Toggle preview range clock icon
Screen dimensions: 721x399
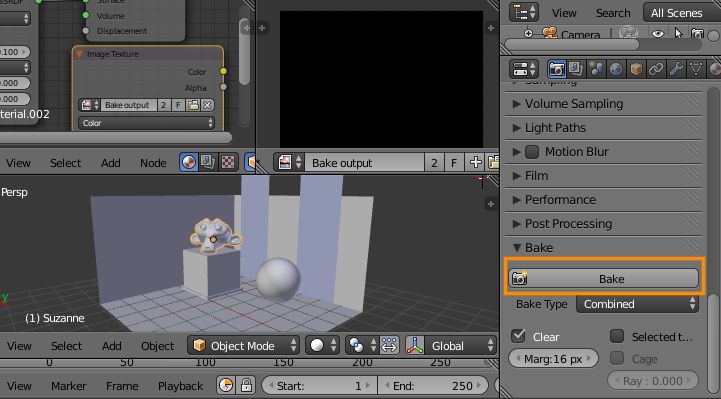pyautogui.click(x=226, y=385)
